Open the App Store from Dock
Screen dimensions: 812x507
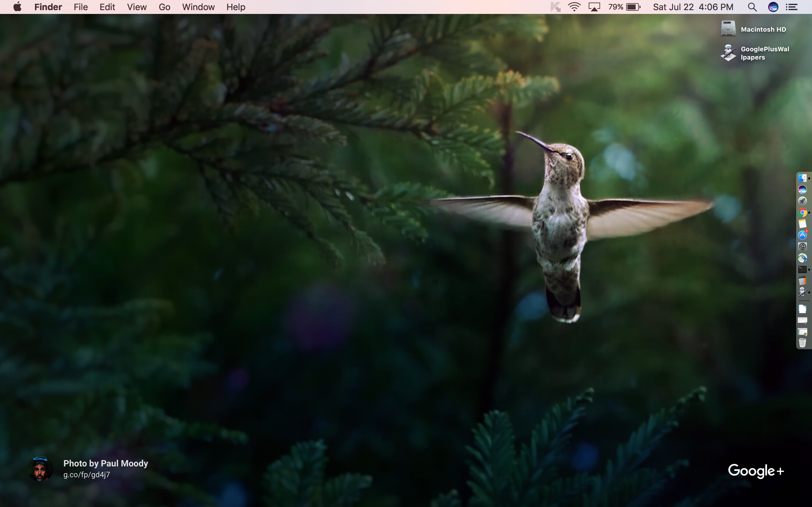(x=802, y=235)
